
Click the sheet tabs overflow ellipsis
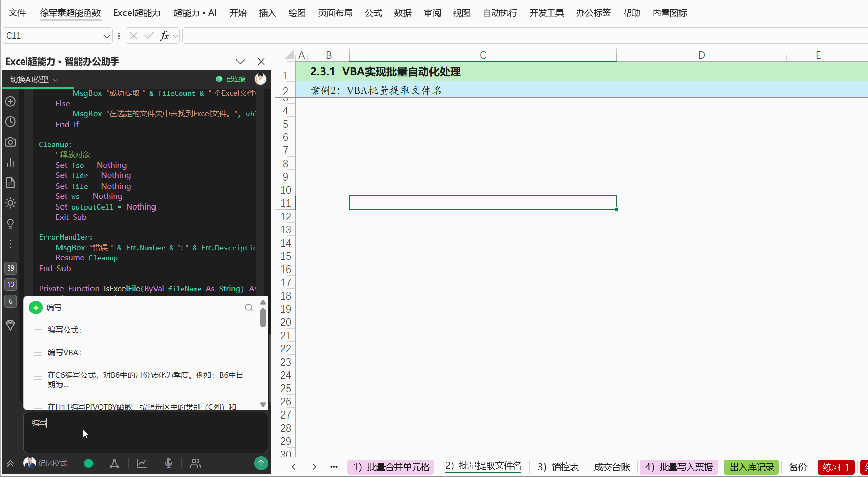pyautogui.click(x=334, y=467)
